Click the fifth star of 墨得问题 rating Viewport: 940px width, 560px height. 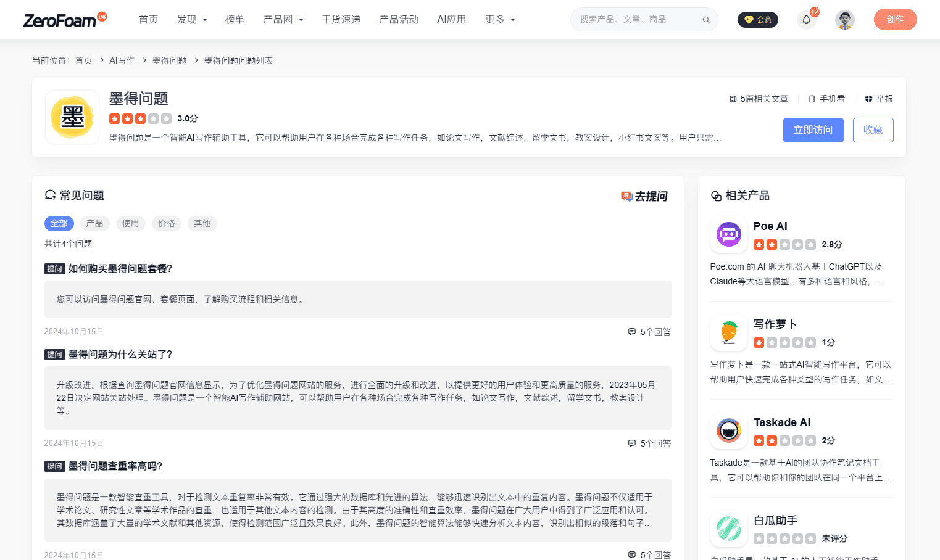(165, 118)
